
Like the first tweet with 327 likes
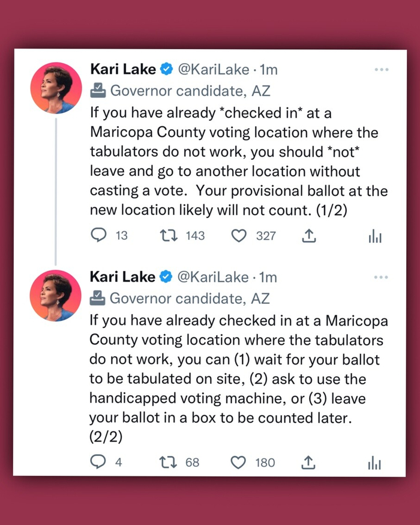coord(239,235)
